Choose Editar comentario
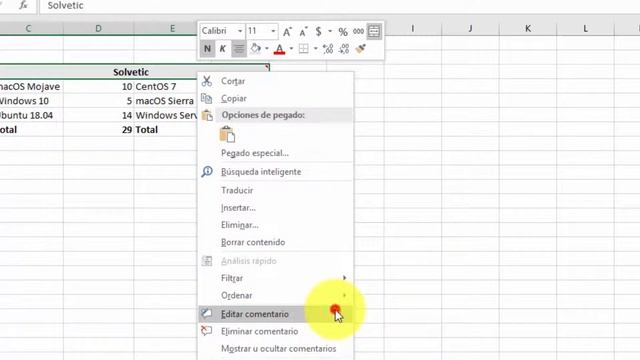Screen dimensions: 640x360 (x=276, y=314)
